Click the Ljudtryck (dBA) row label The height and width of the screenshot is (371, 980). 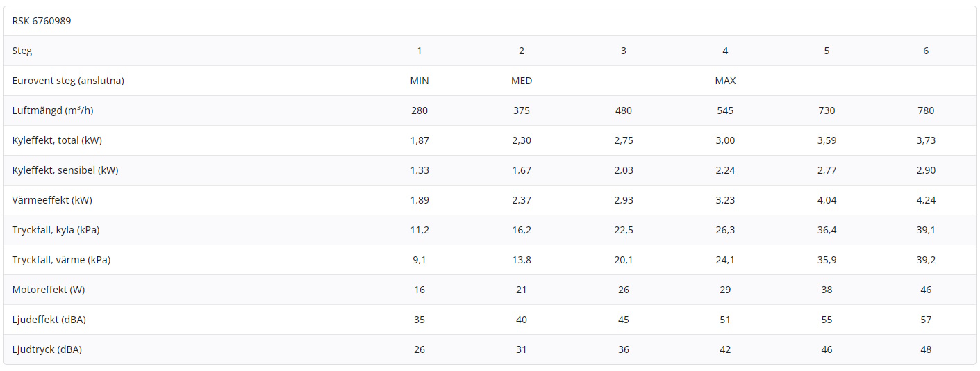click(x=47, y=349)
